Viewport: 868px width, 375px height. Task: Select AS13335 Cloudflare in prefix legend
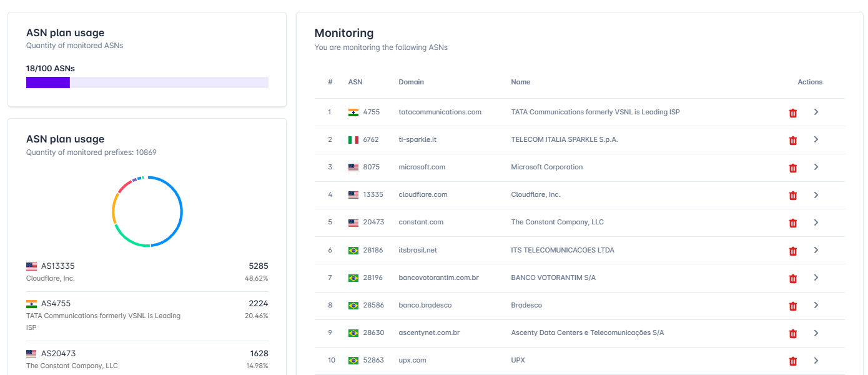[147, 272]
